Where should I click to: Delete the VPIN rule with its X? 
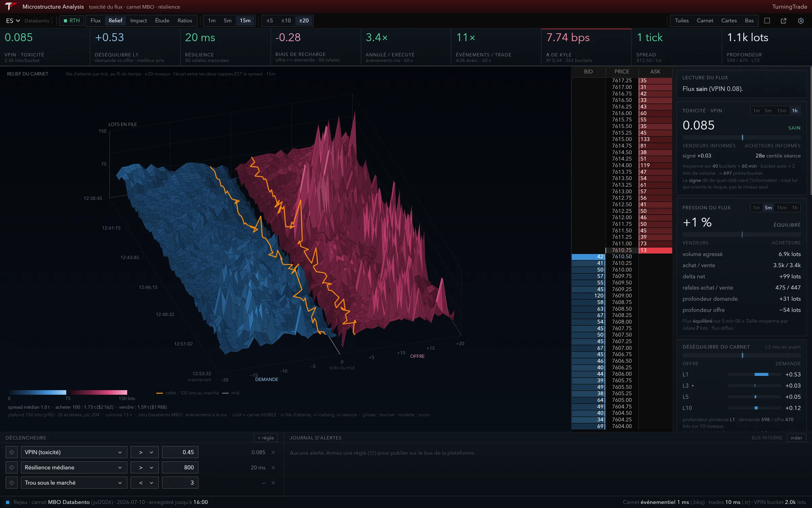[273, 452]
